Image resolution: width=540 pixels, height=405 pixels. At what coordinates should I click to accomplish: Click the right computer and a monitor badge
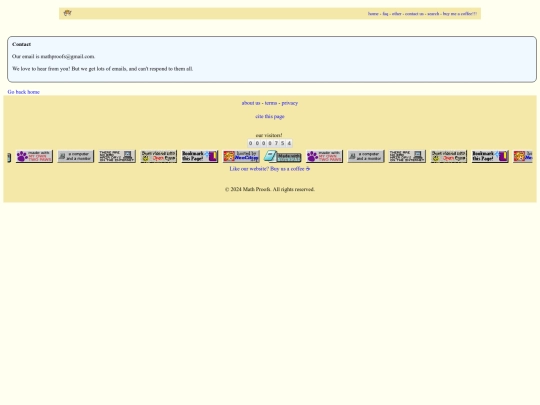pyautogui.click(x=366, y=157)
